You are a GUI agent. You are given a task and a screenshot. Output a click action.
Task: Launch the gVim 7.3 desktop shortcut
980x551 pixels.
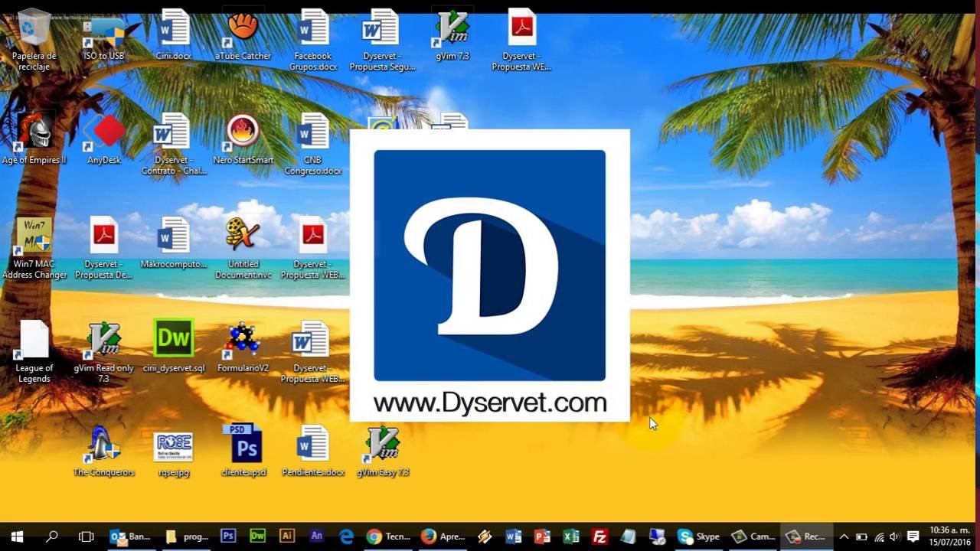pyautogui.click(x=452, y=36)
